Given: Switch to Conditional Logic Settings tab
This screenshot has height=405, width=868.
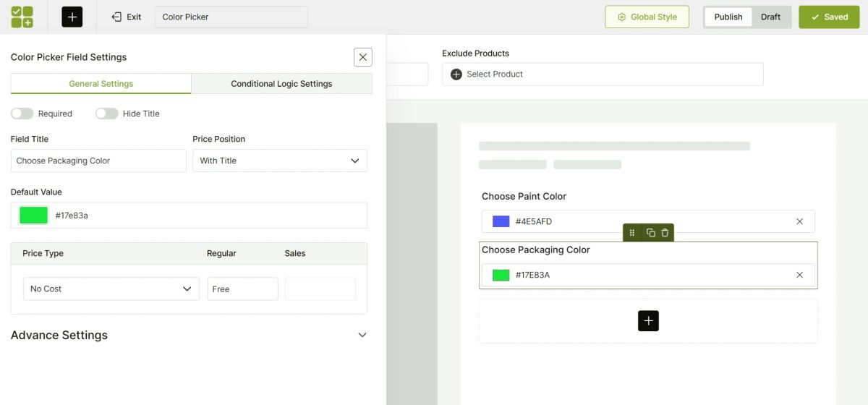Looking at the screenshot, I should (x=281, y=84).
